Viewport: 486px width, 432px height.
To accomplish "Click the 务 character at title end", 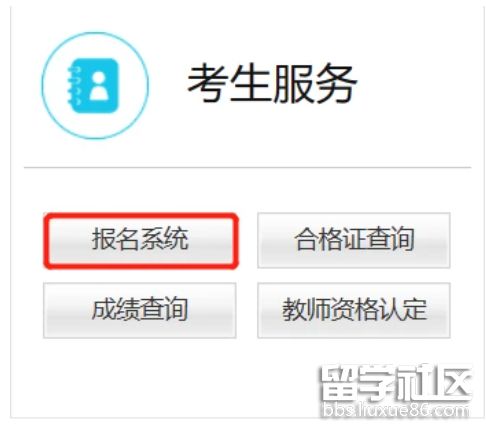I will pos(336,84).
